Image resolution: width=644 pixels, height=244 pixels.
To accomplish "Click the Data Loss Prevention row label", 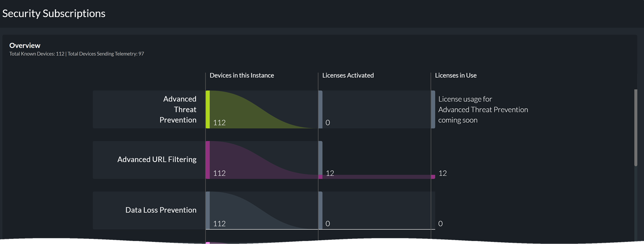I will (x=161, y=210).
